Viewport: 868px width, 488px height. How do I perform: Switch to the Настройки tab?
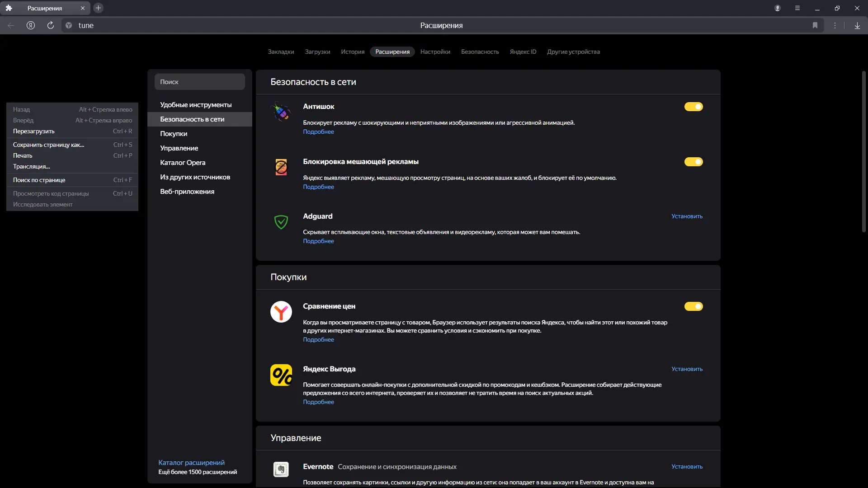point(435,52)
